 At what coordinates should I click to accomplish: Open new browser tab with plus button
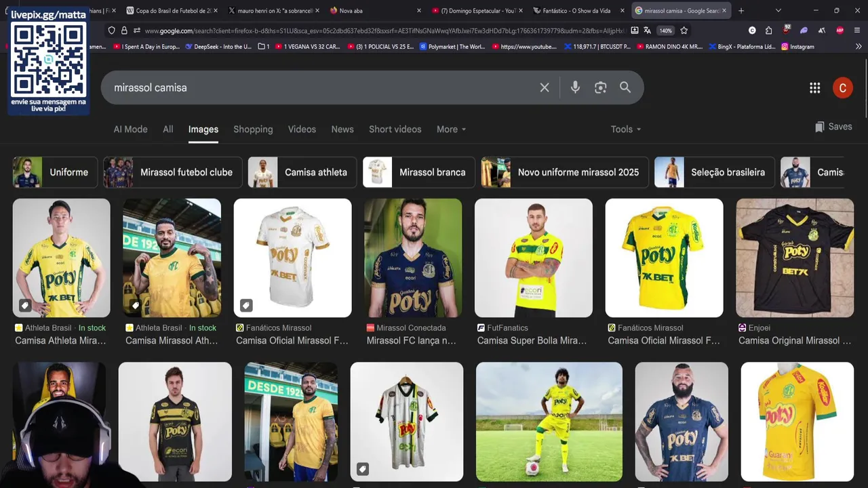point(741,10)
